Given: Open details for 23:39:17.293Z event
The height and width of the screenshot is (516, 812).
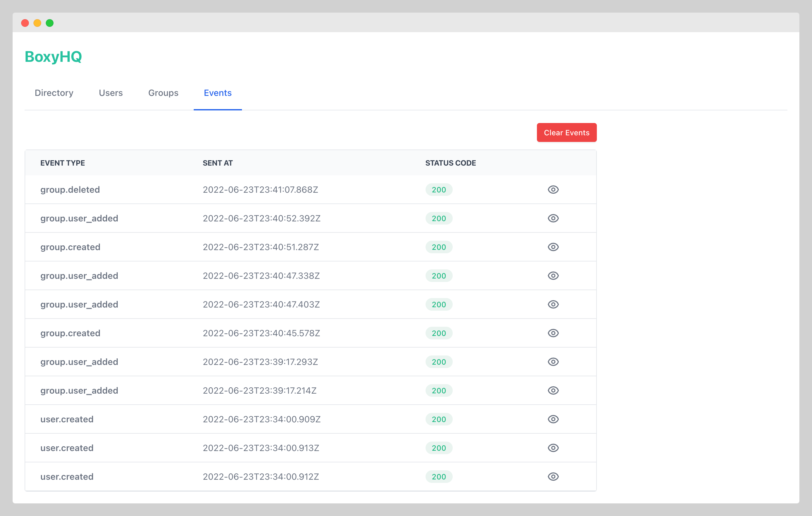Looking at the screenshot, I should coord(553,361).
